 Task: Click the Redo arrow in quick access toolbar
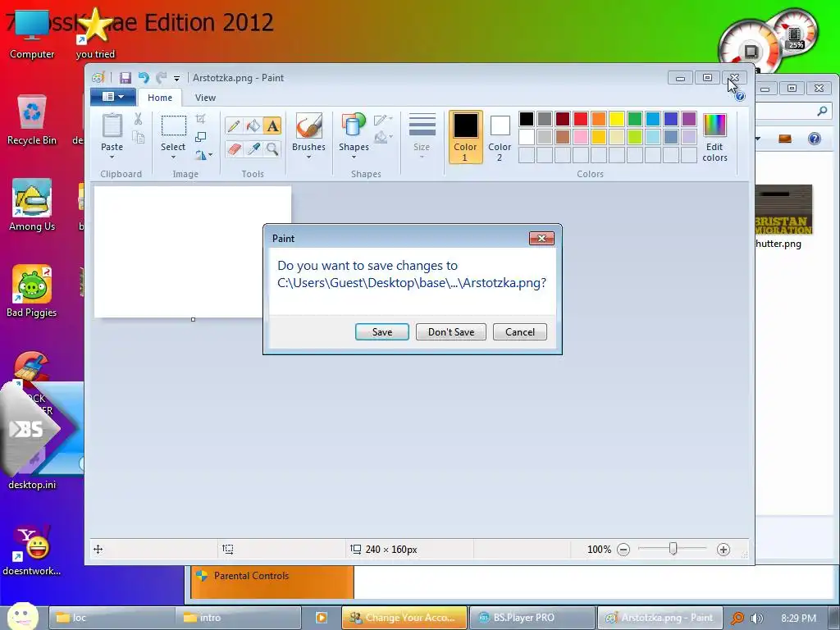[161, 78]
